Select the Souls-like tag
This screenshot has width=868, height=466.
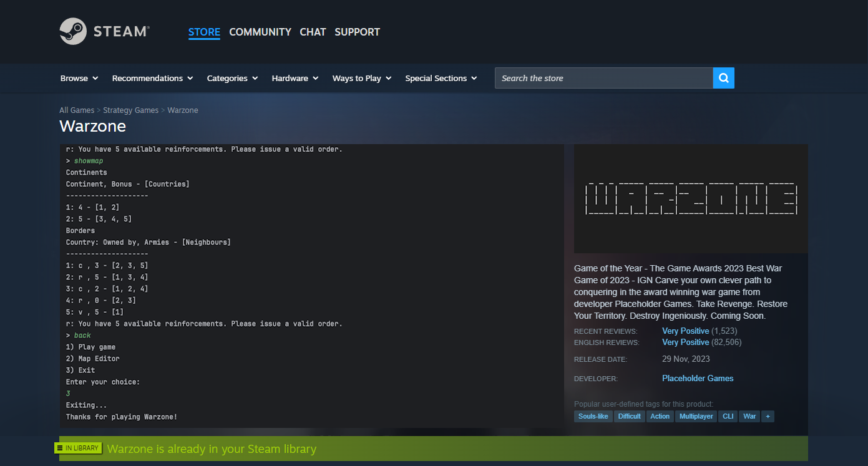[x=593, y=416]
